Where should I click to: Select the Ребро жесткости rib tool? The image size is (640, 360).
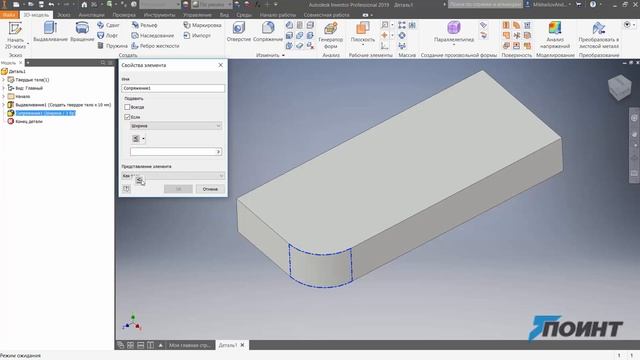point(156,46)
